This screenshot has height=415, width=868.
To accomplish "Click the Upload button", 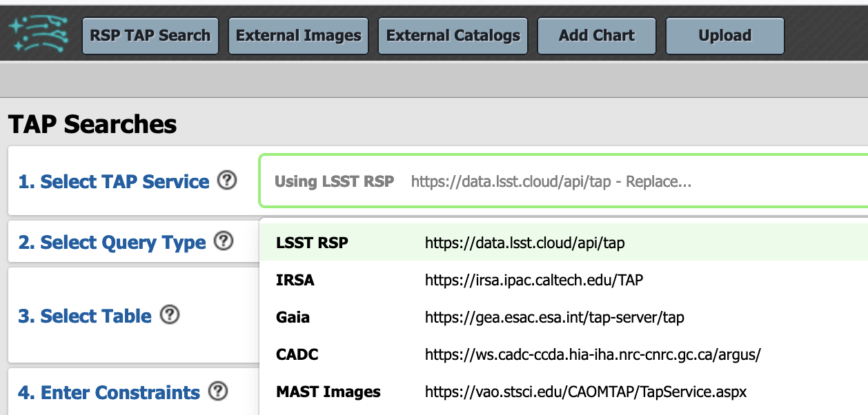I will pos(724,36).
